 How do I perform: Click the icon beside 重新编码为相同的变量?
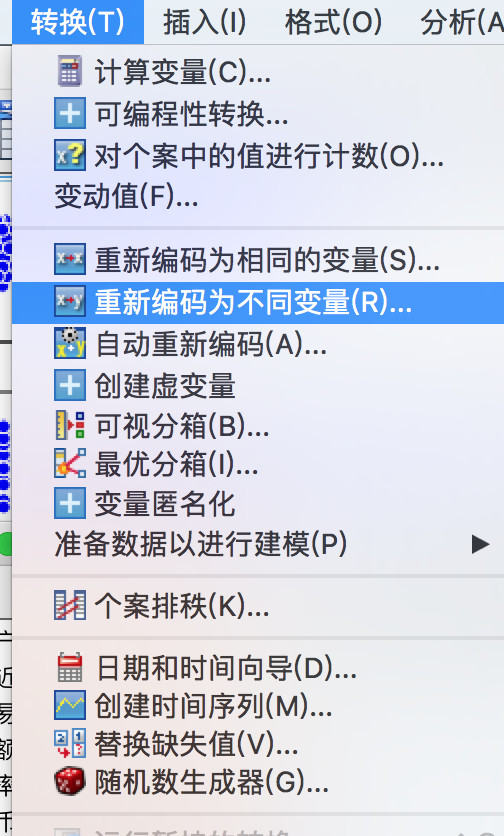click(69, 259)
